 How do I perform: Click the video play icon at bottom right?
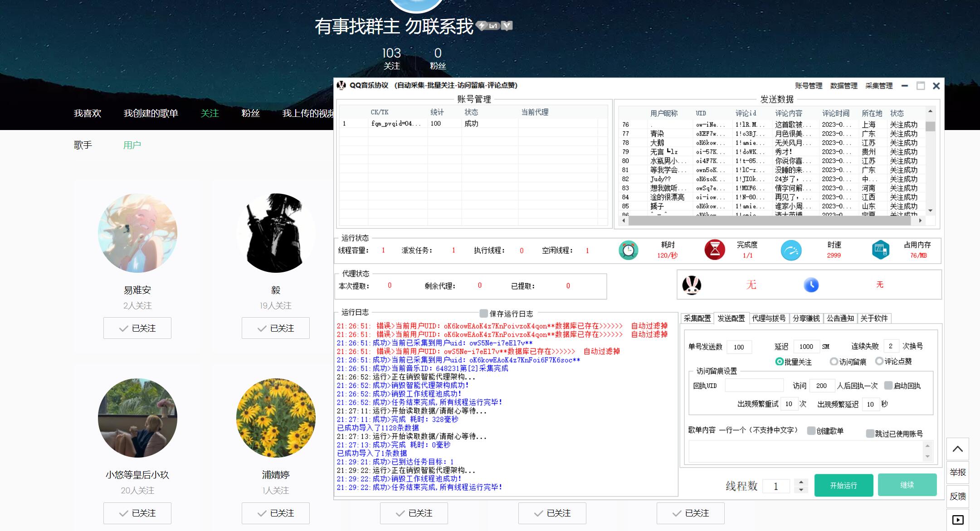tap(957, 520)
